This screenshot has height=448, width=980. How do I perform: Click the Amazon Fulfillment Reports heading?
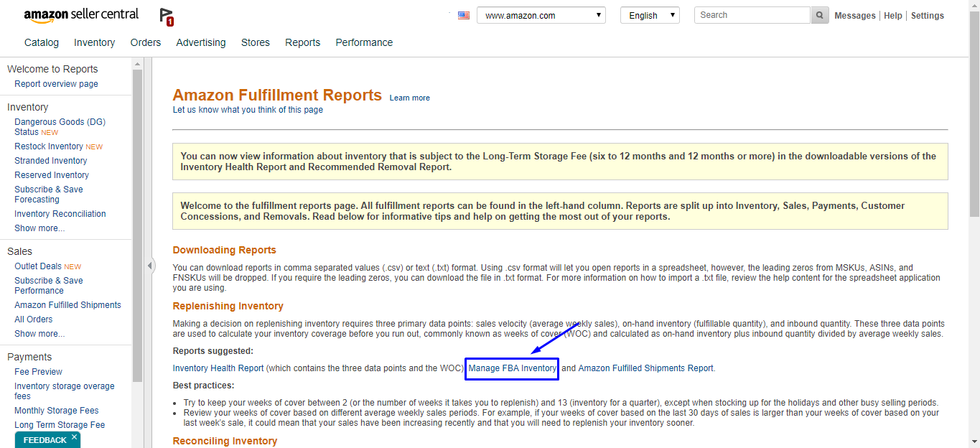[277, 95]
